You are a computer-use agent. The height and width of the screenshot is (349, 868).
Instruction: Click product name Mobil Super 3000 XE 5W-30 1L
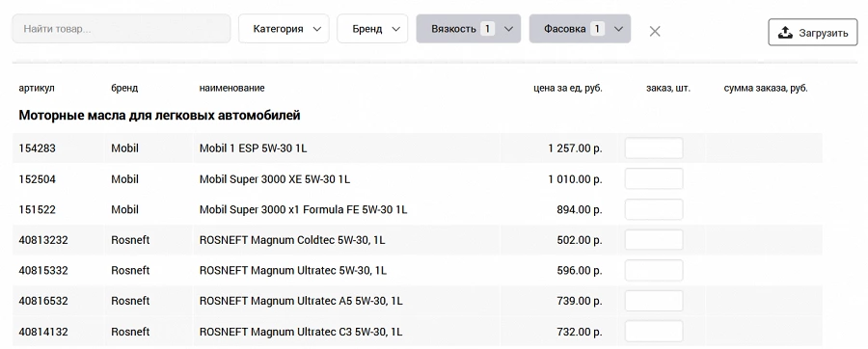(275, 179)
